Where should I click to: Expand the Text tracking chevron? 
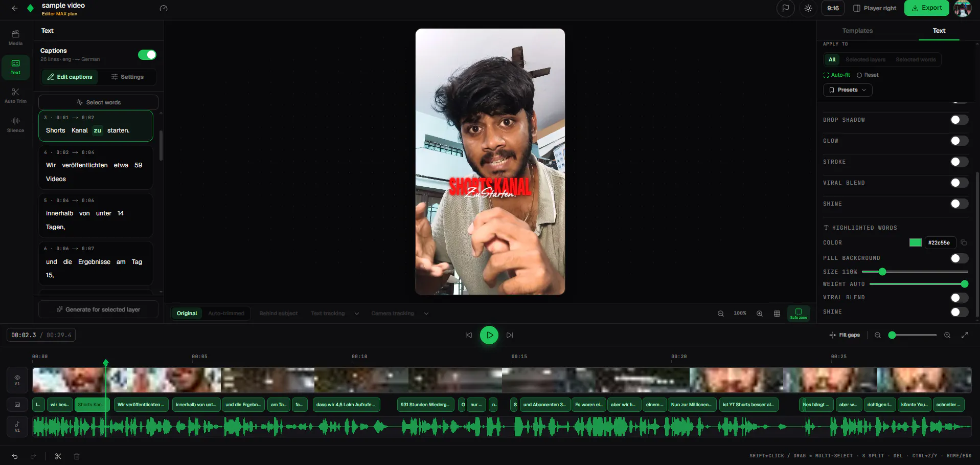pos(357,314)
